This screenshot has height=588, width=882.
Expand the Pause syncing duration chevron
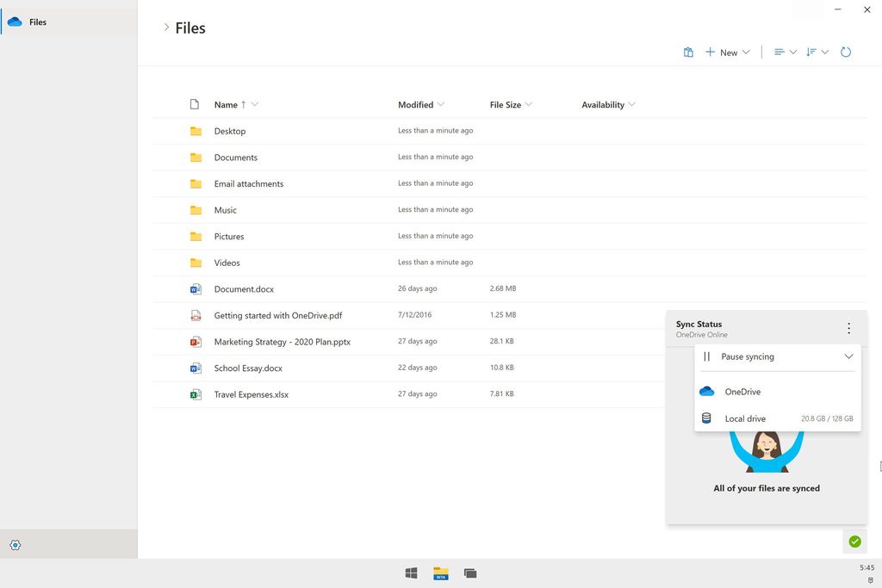coord(848,356)
